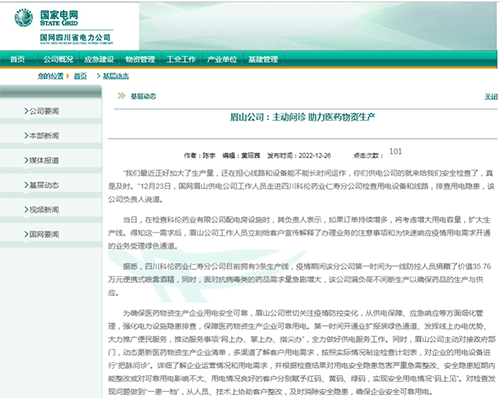The image size is (500, 399).
Task: Click the 点击次数 label
Action: [x=368, y=155]
